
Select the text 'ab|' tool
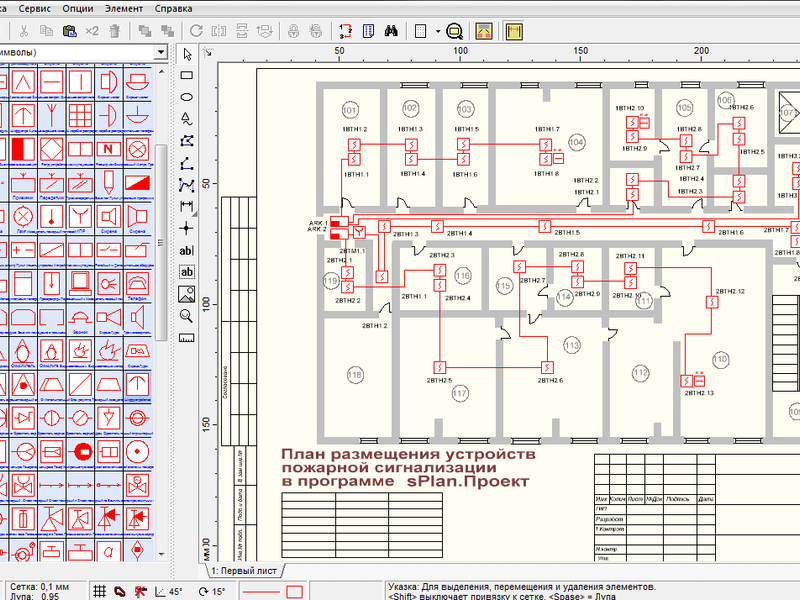click(x=186, y=250)
